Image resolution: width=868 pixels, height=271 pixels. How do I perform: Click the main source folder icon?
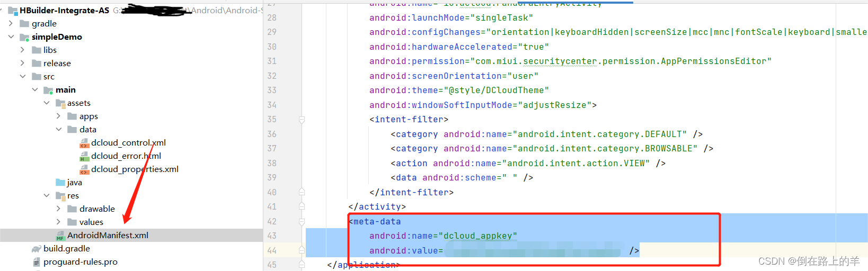[48, 90]
